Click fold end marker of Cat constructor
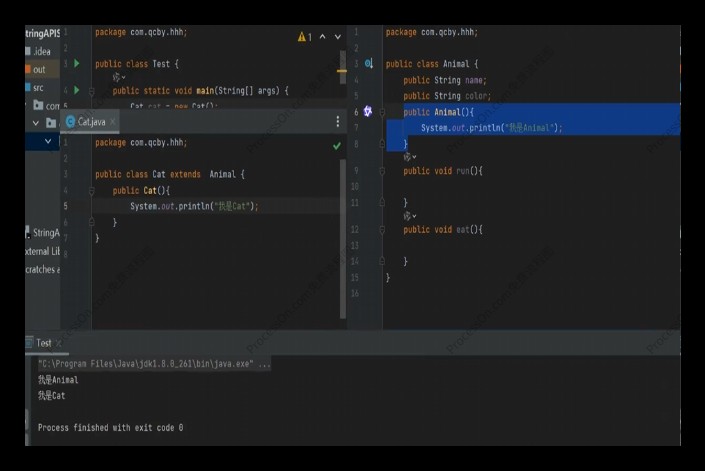 tap(92, 222)
